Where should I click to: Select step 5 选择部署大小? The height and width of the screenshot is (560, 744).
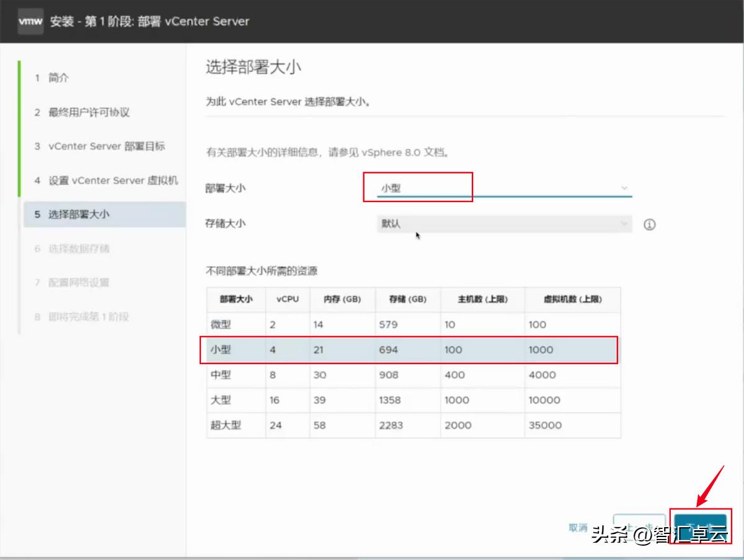point(104,215)
